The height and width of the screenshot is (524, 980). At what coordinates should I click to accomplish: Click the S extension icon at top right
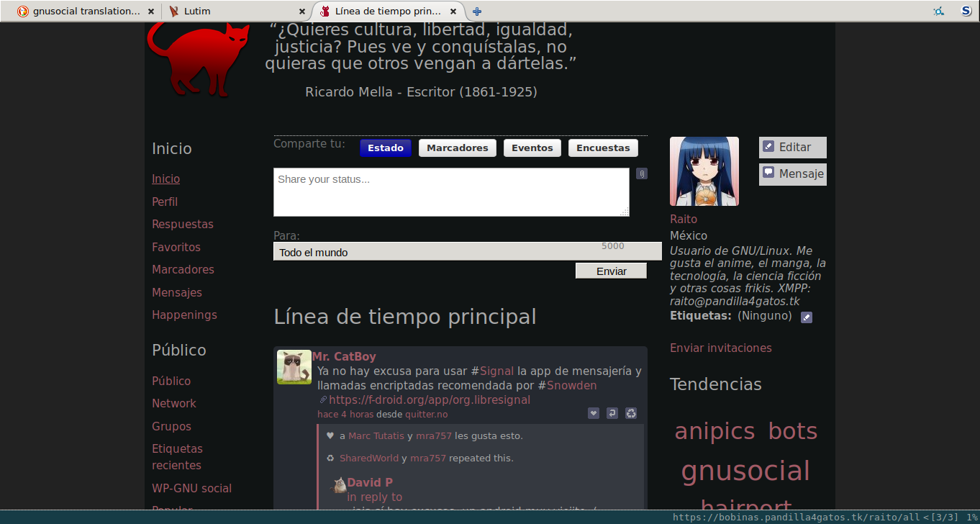click(967, 11)
